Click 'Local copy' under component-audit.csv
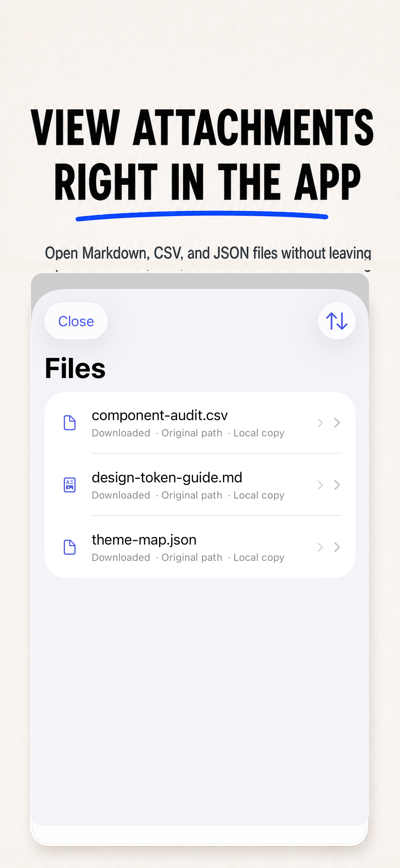Image resolution: width=400 pixels, height=868 pixels. point(259,433)
